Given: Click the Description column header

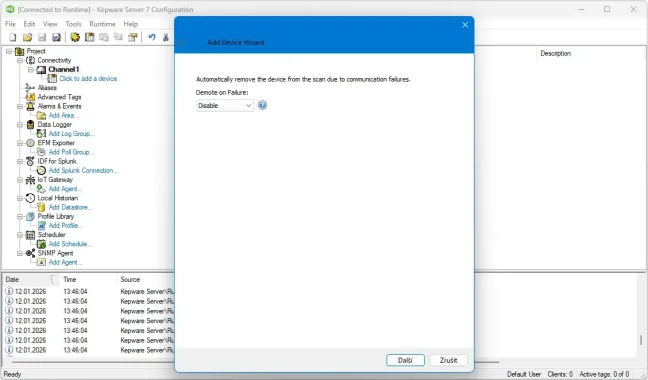Looking at the screenshot, I should pos(555,53).
